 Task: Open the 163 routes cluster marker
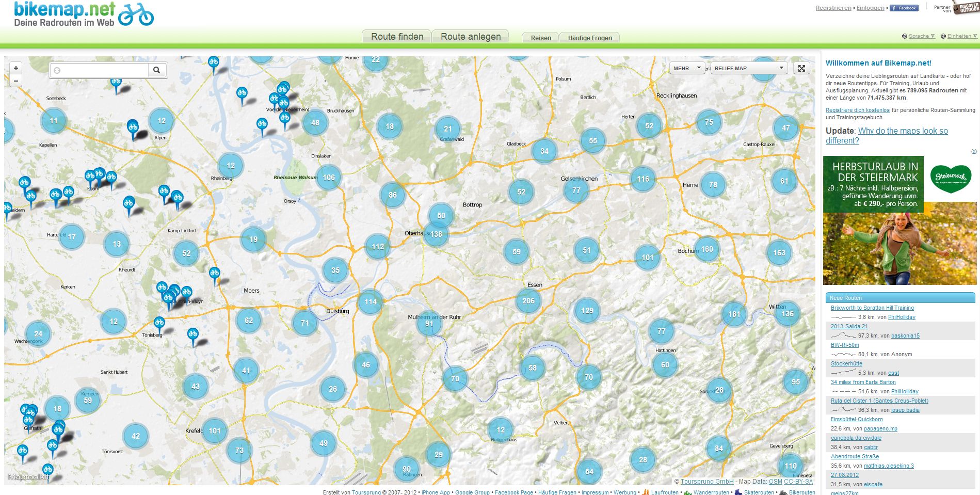(x=779, y=253)
